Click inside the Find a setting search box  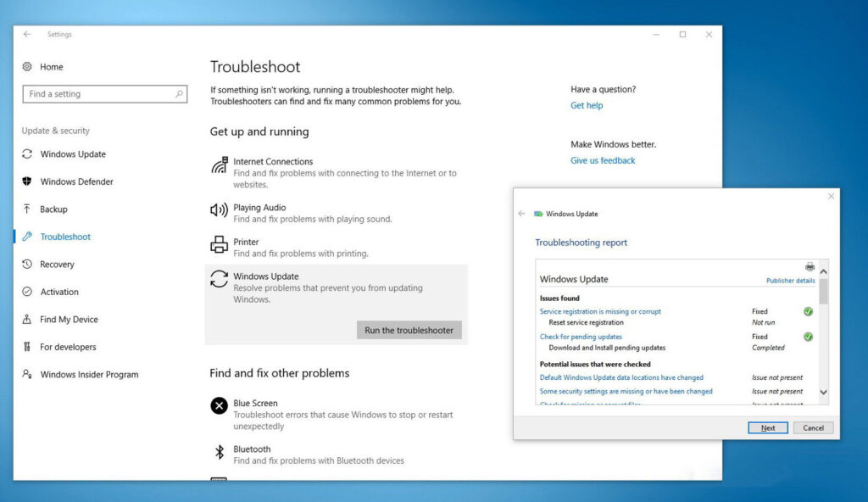[x=104, y=94]
